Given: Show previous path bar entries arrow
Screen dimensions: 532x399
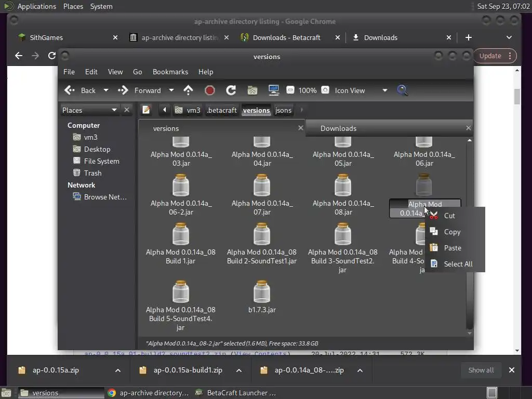Looking at the screenshot, I should 165,110.
